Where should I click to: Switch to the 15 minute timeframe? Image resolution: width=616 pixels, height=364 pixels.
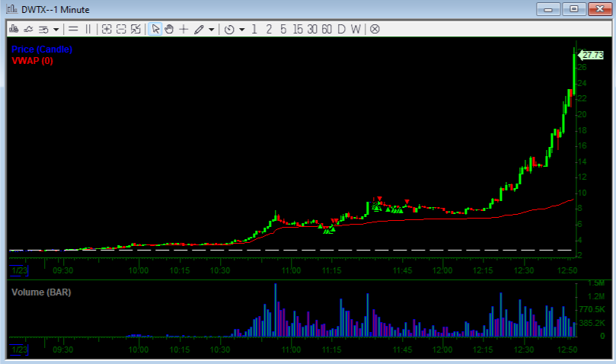[x=298, y=29]
